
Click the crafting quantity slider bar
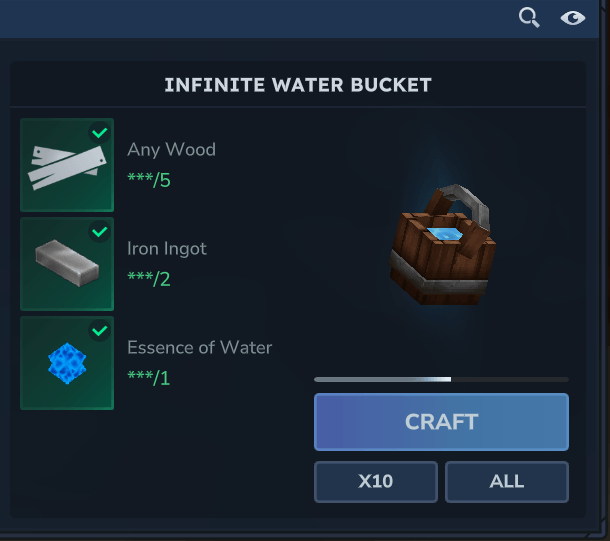(x=441, y=379)
